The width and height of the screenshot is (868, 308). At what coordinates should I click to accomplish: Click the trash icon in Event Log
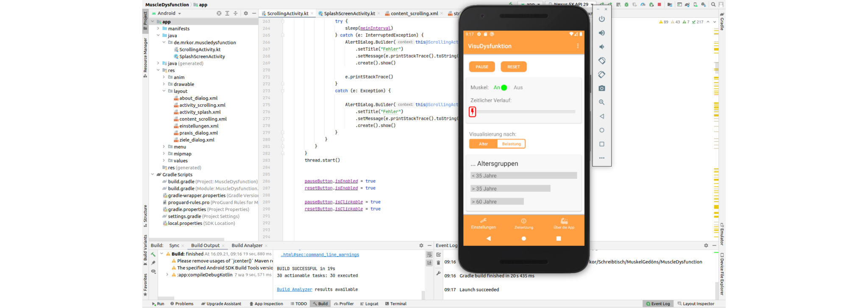438,263
